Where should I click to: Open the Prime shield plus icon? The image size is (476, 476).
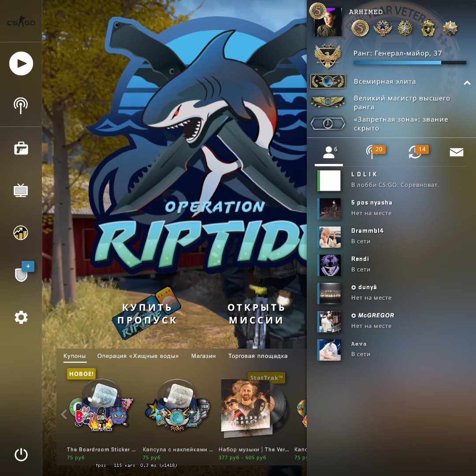[x=24, y=271]
